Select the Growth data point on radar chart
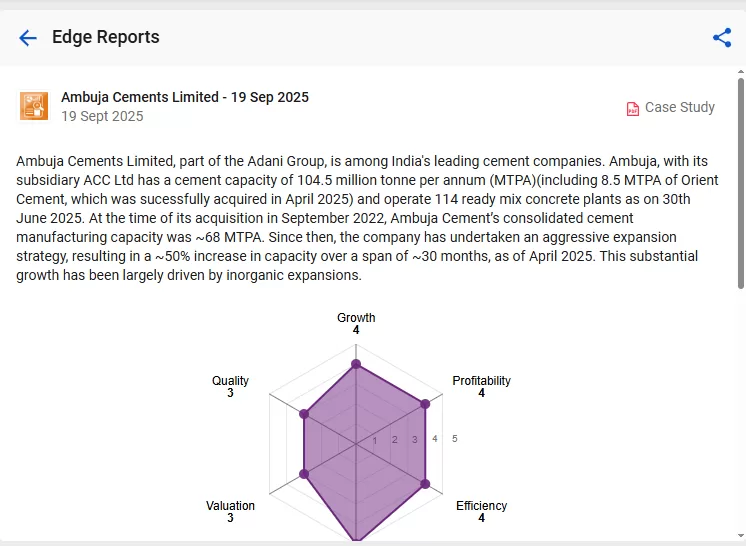This screenshot has width=746, height=546. [356, 364]
